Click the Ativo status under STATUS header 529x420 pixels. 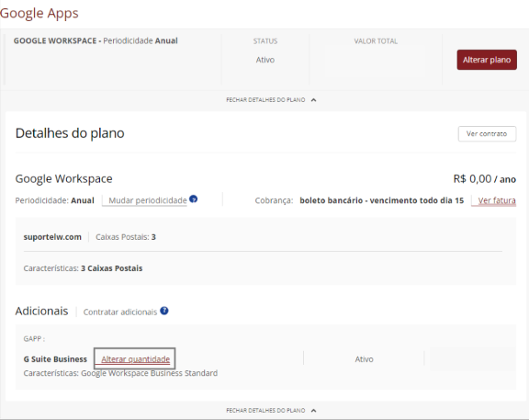[265, 60]
